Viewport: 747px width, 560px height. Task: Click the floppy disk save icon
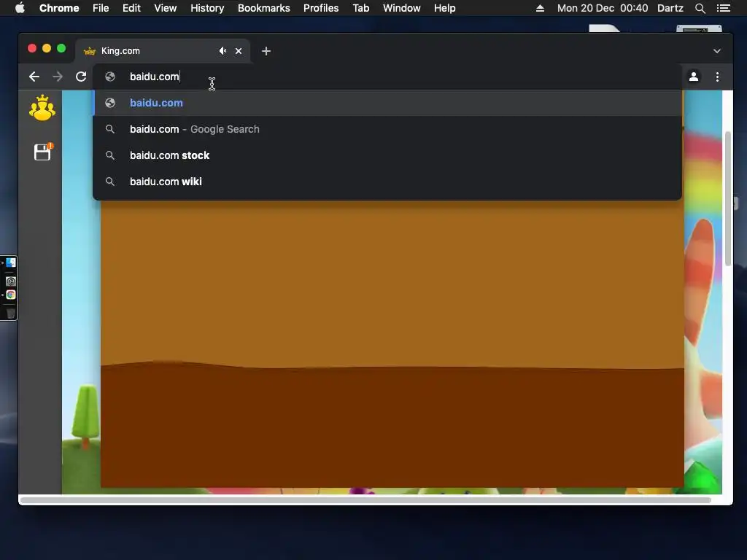pos(43,152)
